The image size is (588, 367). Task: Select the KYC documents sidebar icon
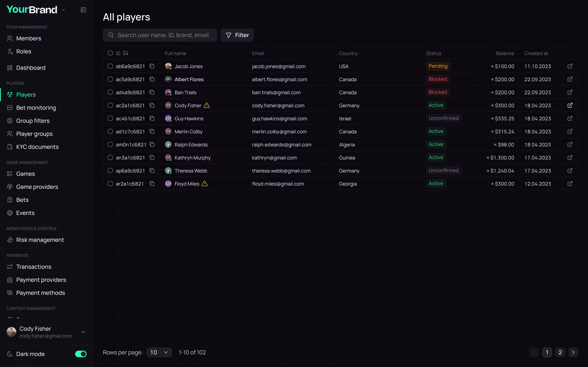(x=10, y=147)
